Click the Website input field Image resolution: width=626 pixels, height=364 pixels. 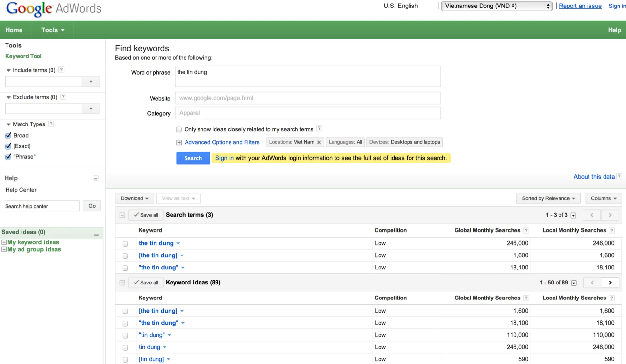[x=308, y=98]
